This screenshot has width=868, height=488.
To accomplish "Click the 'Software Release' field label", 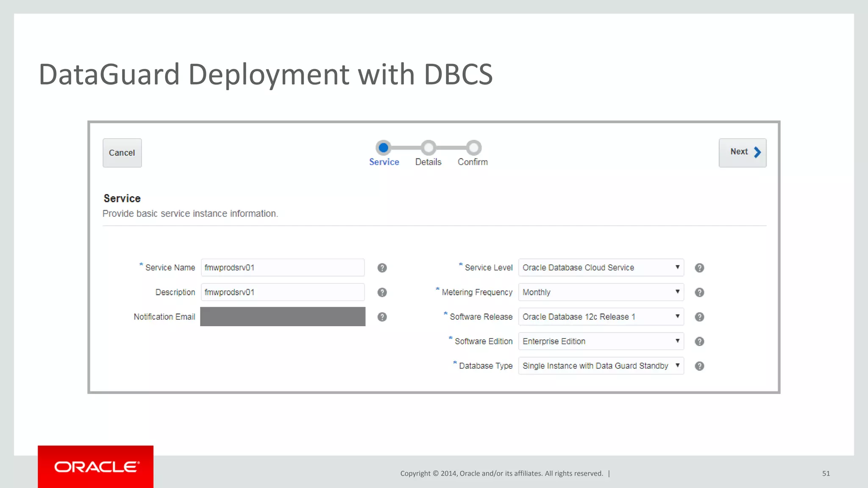I will coord(481,317).
